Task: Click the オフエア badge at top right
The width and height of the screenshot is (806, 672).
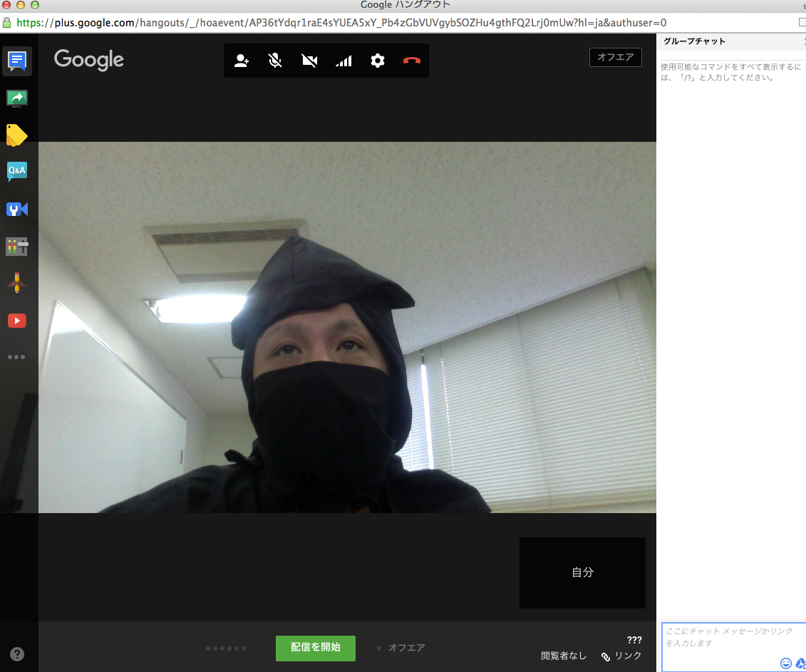Action: pyautogui.click(x=615, y=57)
